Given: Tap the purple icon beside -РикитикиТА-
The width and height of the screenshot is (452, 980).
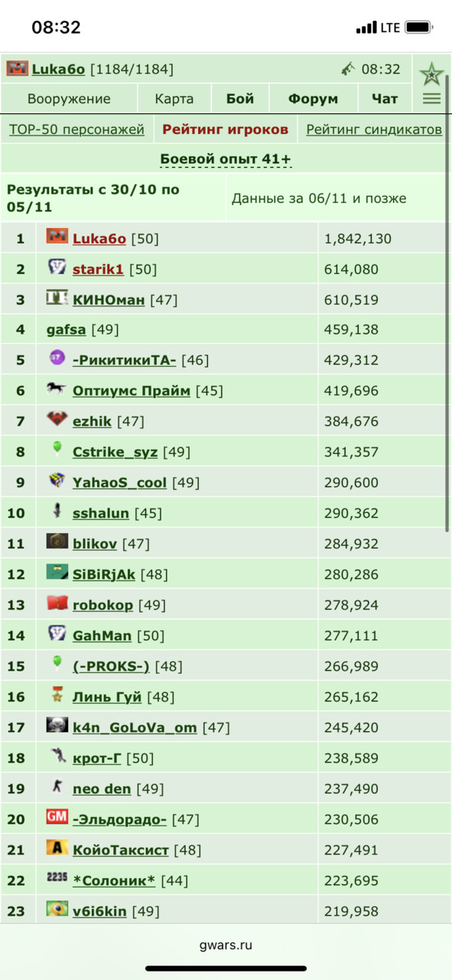Looking at the screenshot, I should tap(57, 358).
